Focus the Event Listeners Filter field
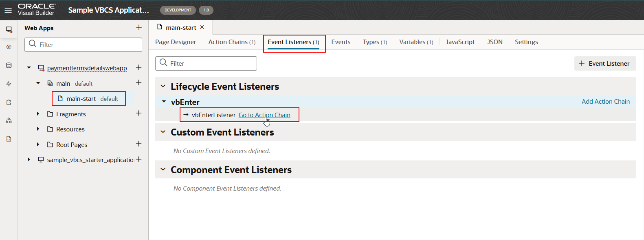This screenshot has width=644, height=240. coord(206,63)
